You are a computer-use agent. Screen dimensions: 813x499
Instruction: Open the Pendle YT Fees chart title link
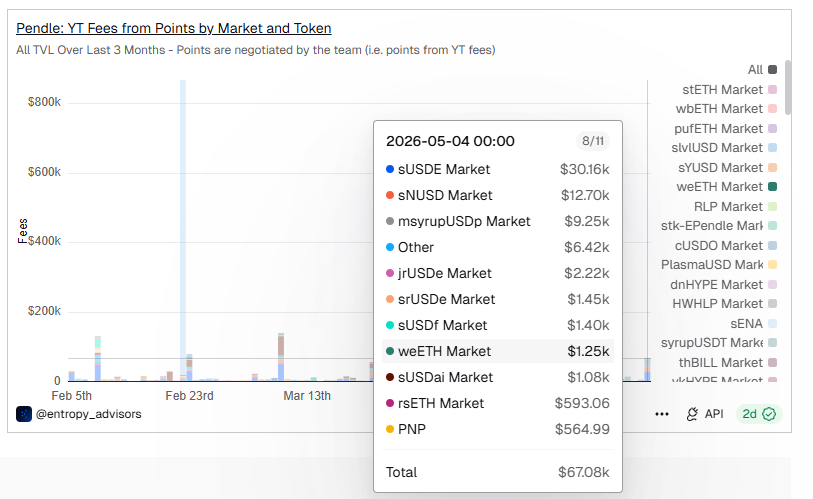tap(174, 29)
